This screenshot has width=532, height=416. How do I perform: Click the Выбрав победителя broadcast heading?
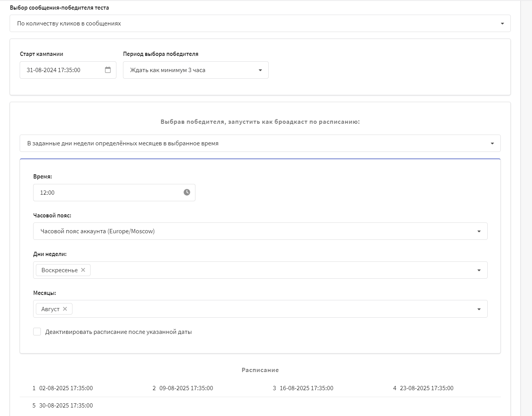coord(260,122)
